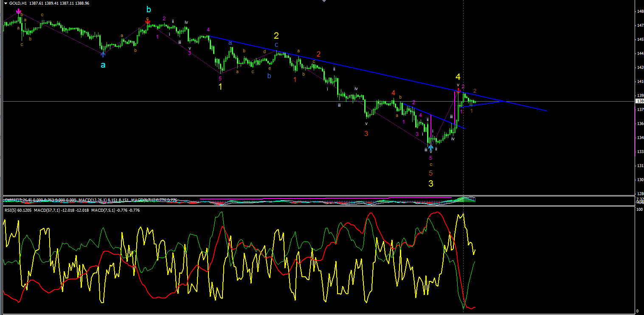Open the dropdown triangle beside GOLD,H1
Image resolution: width=644 pixels, height=315 pixels.
click(x=5, y=4)
